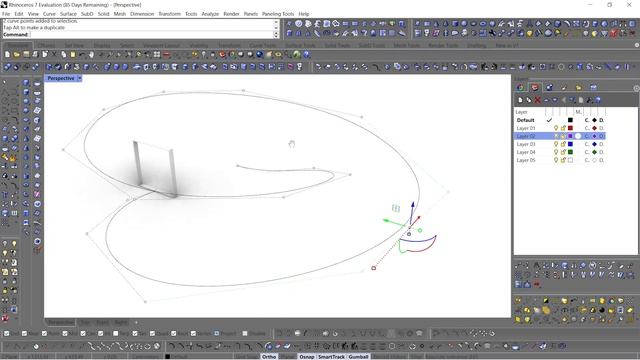Open the Curve menu
This screenshot has height=360, width=640.
[x=49, y=14]
